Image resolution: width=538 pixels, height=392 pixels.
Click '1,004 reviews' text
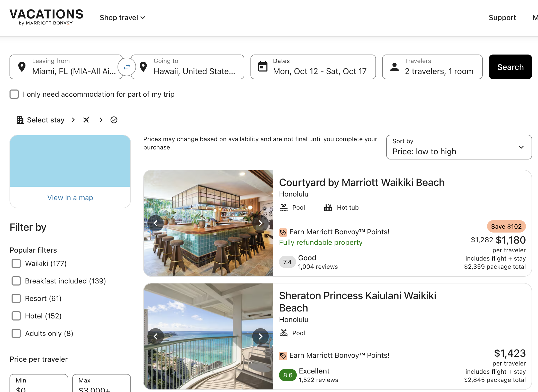pyautogui.click(x=318, y=267)
